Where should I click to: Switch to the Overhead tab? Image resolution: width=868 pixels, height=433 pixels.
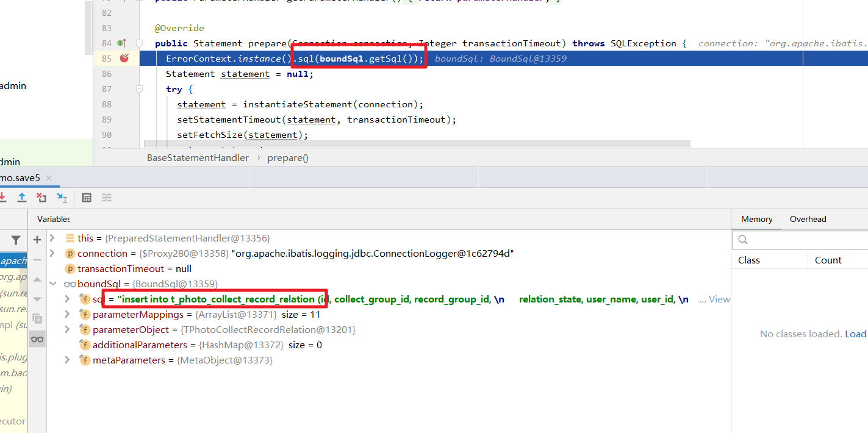[808, 219]
